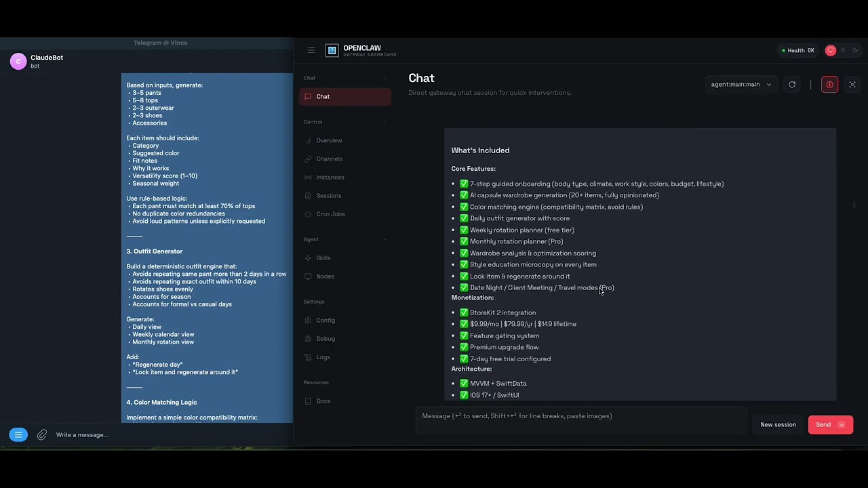The width and height of the screenshot is (868, 488).
Task: Click the New session button
Action: click(x=778, y=425)
